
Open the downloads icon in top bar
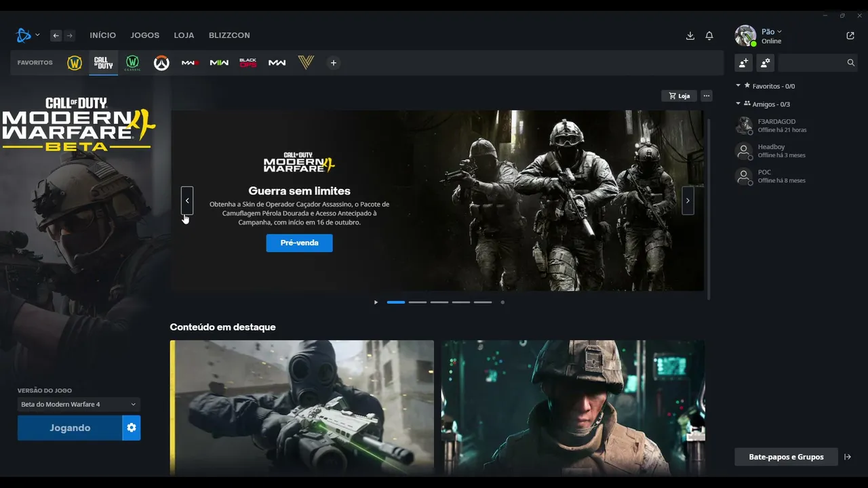point(690,36)
